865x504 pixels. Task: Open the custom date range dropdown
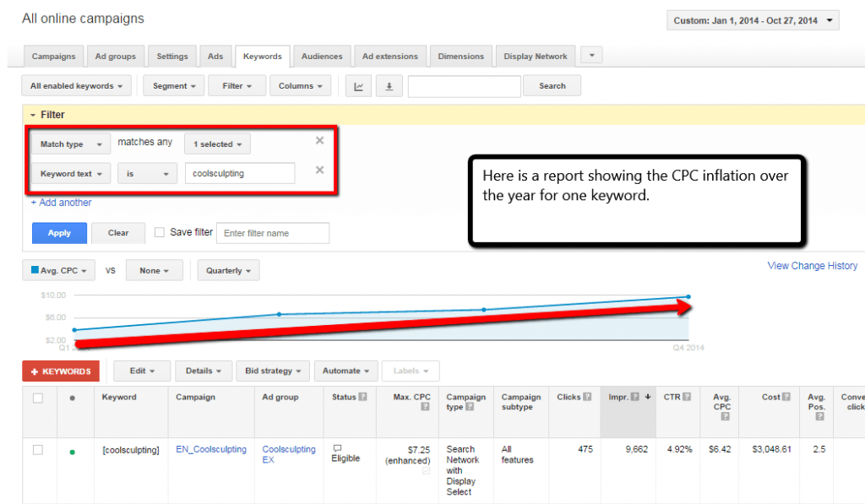753,20
